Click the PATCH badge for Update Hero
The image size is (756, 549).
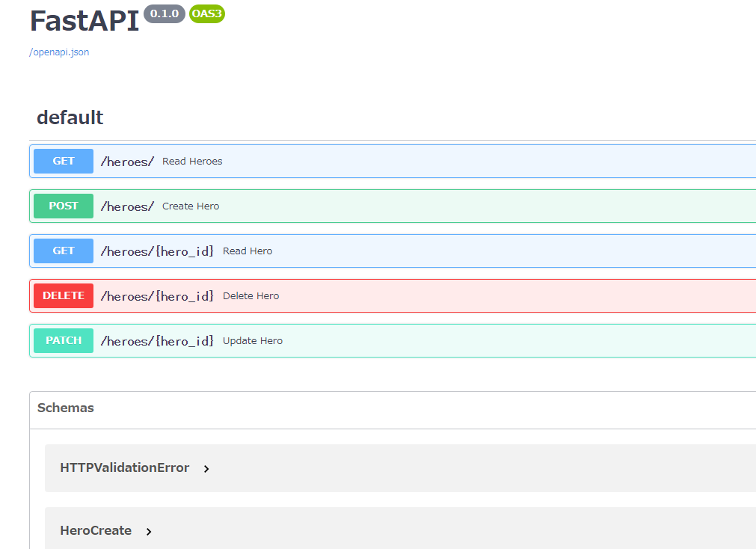click(63, 340)
